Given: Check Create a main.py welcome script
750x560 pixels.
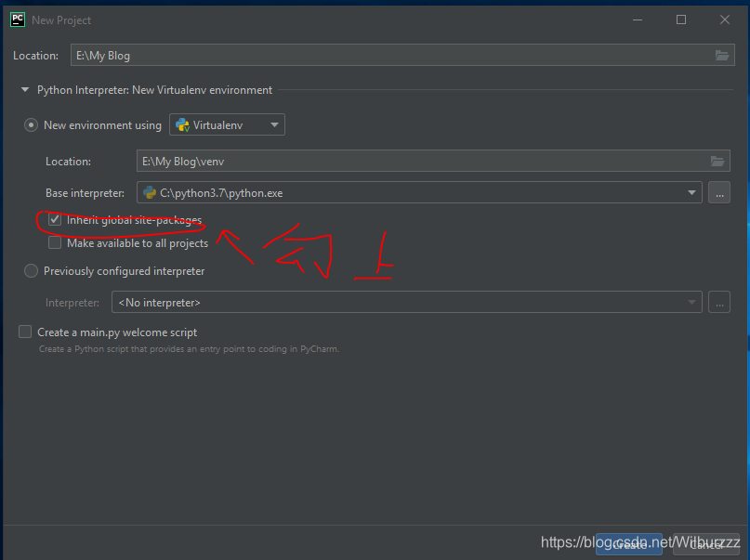Looking at the screenshot, I should point(25,332).
